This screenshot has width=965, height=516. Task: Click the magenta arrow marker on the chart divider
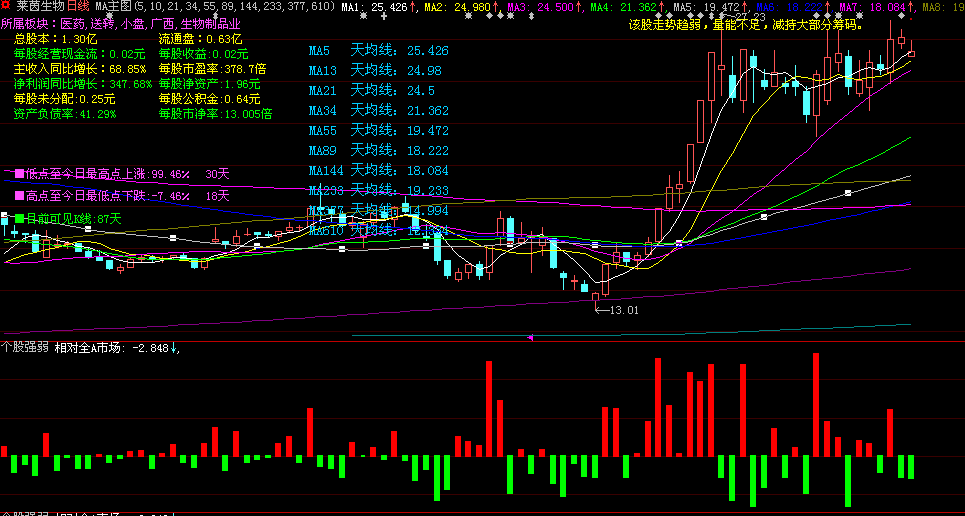click(x=530, y=337)
